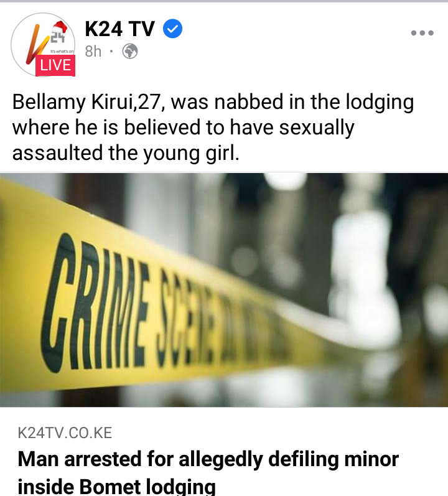Open the crime scene tape image
Screen dimensions: 448x496
point(224,290)
